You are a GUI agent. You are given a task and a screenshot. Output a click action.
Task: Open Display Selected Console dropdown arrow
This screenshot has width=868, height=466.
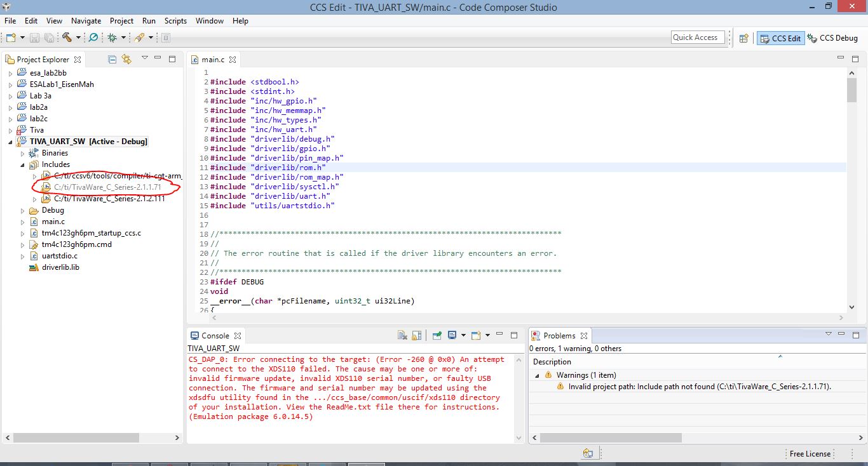(x=463, y=335)
